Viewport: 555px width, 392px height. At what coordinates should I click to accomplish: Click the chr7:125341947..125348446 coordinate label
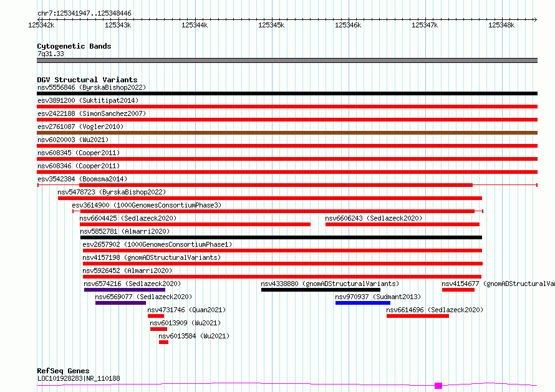pyautogui.click(x=84, y=14)
